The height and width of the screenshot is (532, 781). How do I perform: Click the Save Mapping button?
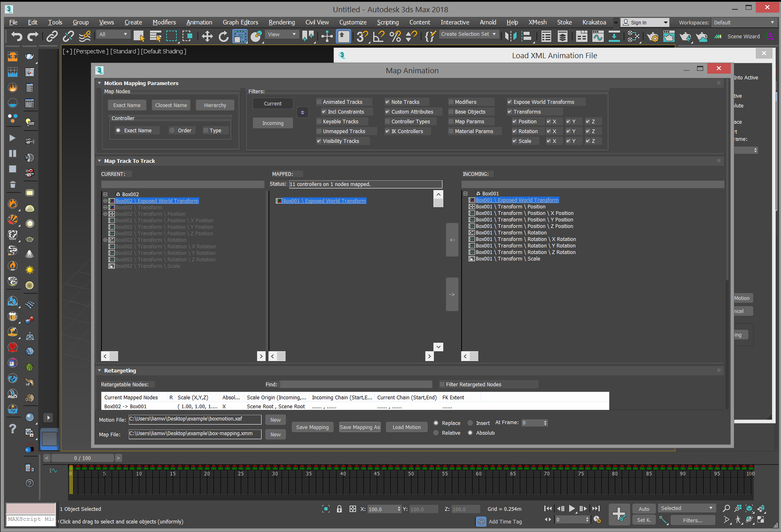tap(312, 427)
